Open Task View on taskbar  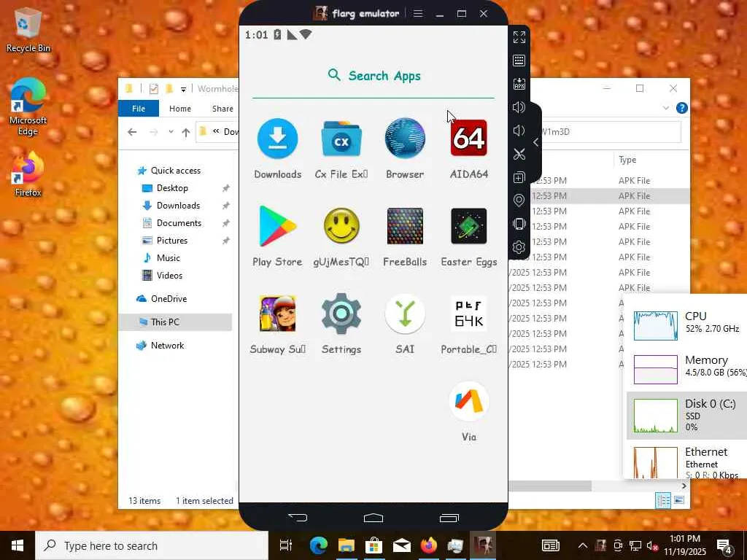(286, 545)
